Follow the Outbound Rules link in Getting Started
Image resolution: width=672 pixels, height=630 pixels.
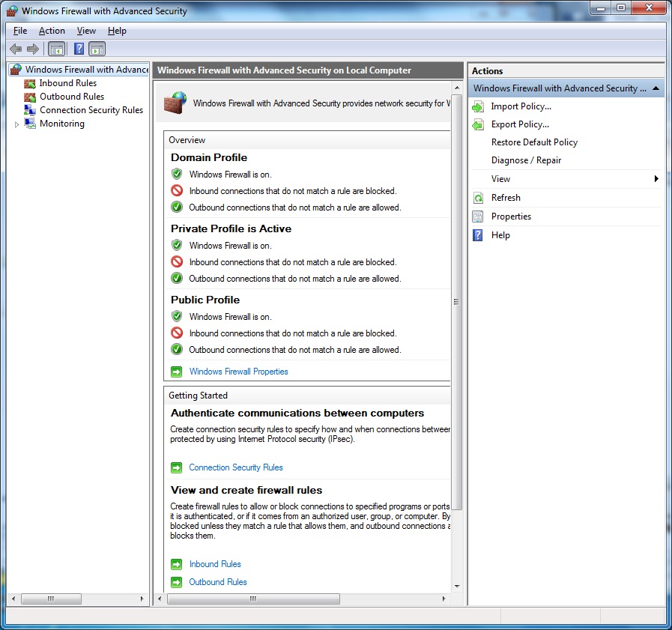218,582
